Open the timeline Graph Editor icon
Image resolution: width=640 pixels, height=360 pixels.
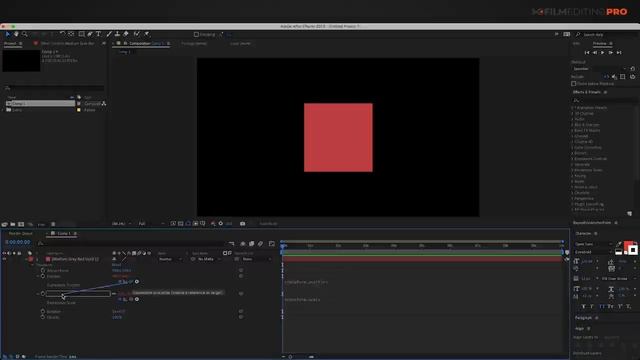click(x=272, y=244)
